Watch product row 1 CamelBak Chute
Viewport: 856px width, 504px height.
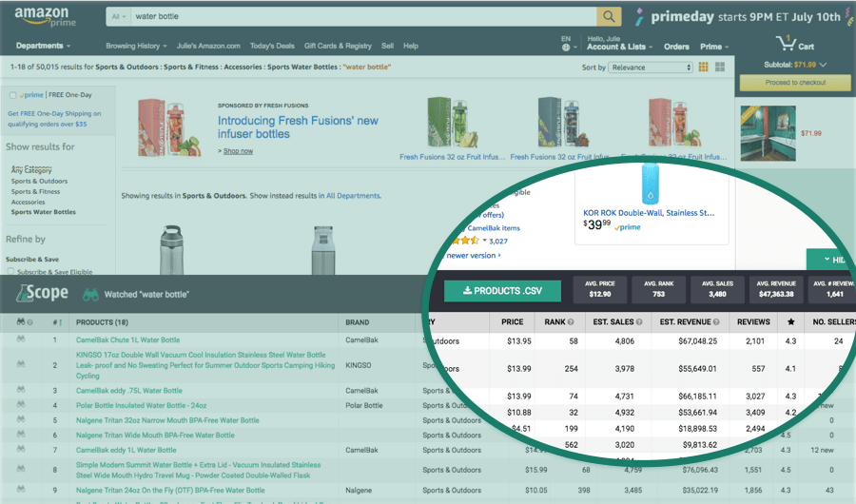pos(21,339)
